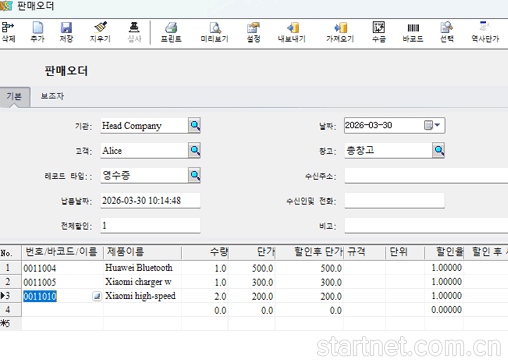
Task: Click the 가져오기 import icon
Action: click(340, 28)
